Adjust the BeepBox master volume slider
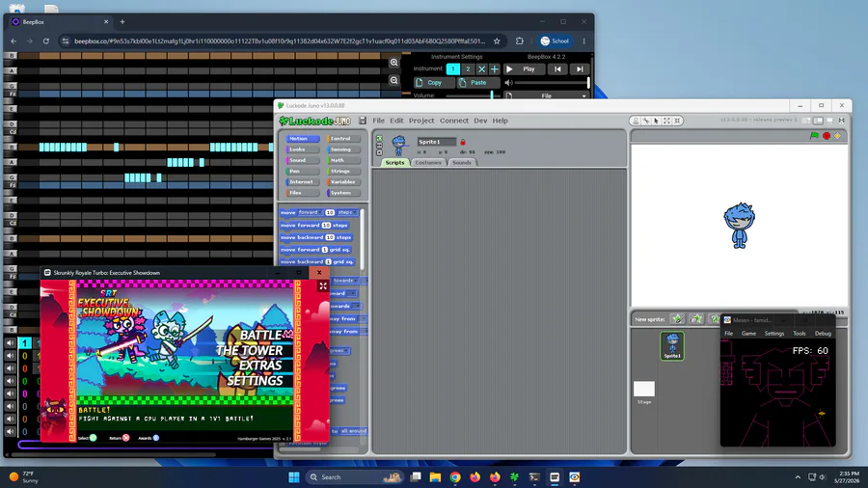Image resolution: width=868 pixels, height=488 pixels. [x=551, y=82]
